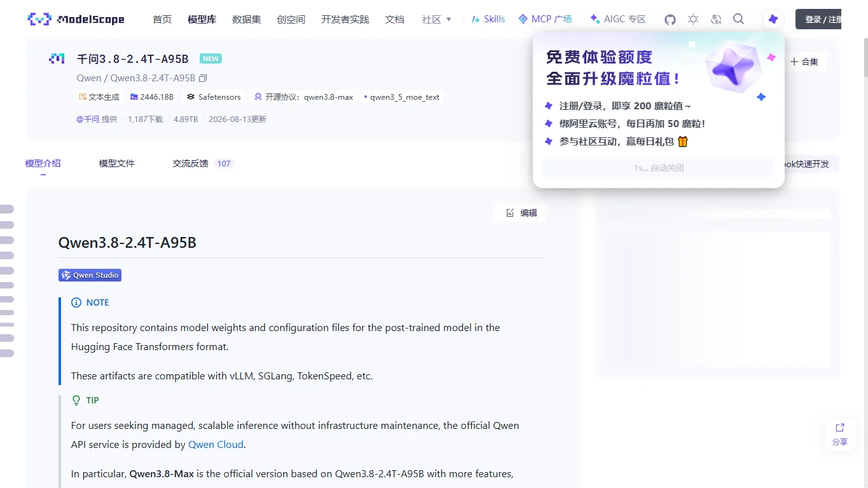
Task: Click the popup 3D cube illustration
Action: pyautogui.click(x=734, y=66)
